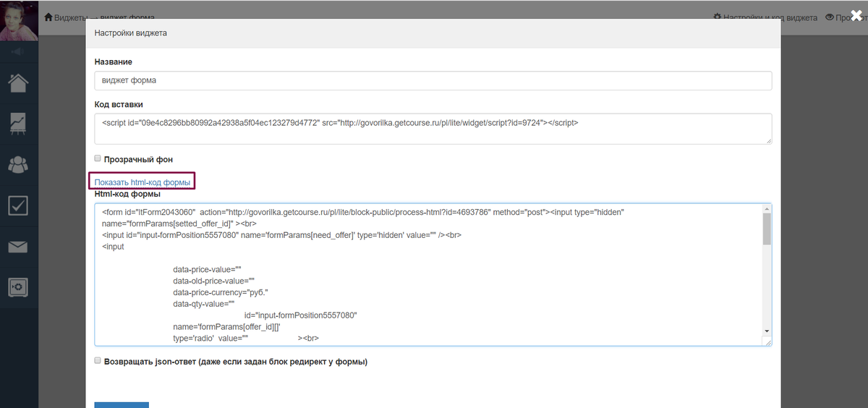Click the gear icon beside Настройки и код виджета
The height and width of the screenshot is (408, 868).
[x=718, y=17]
